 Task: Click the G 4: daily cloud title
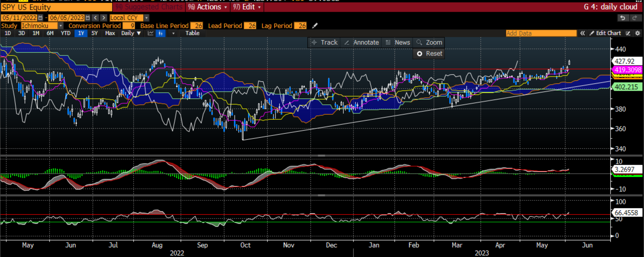(x=610, y=7)
